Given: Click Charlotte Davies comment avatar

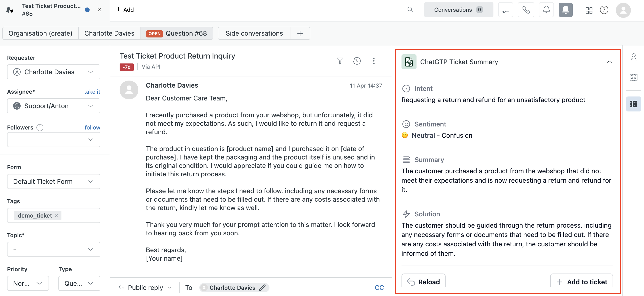Looking at the screenshot, I should point(129,90).
